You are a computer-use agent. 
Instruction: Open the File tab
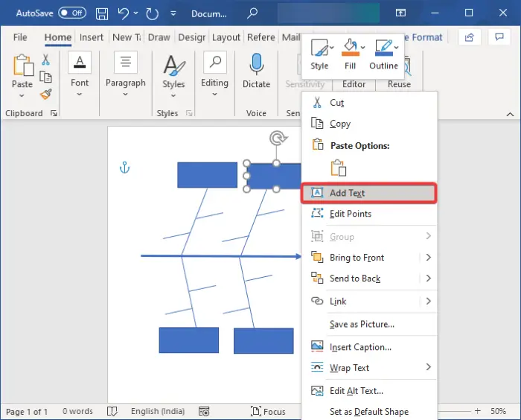20,37
